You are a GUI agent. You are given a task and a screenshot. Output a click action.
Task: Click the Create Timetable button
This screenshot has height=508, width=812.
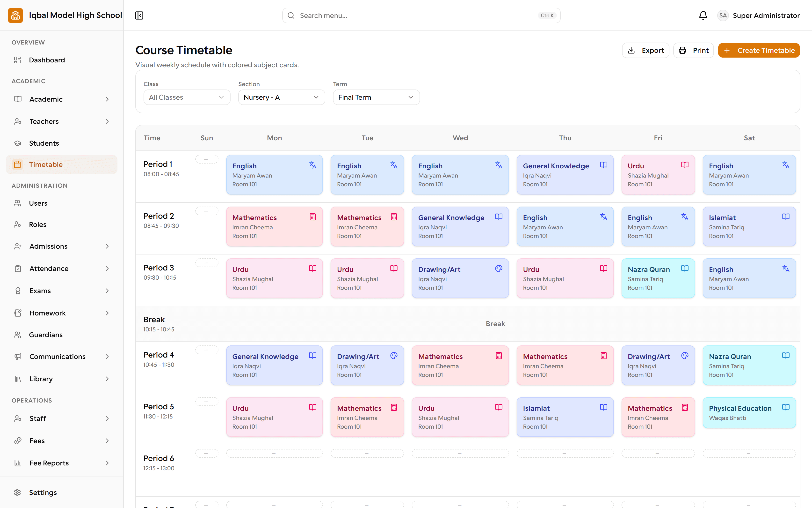(759, 50)
